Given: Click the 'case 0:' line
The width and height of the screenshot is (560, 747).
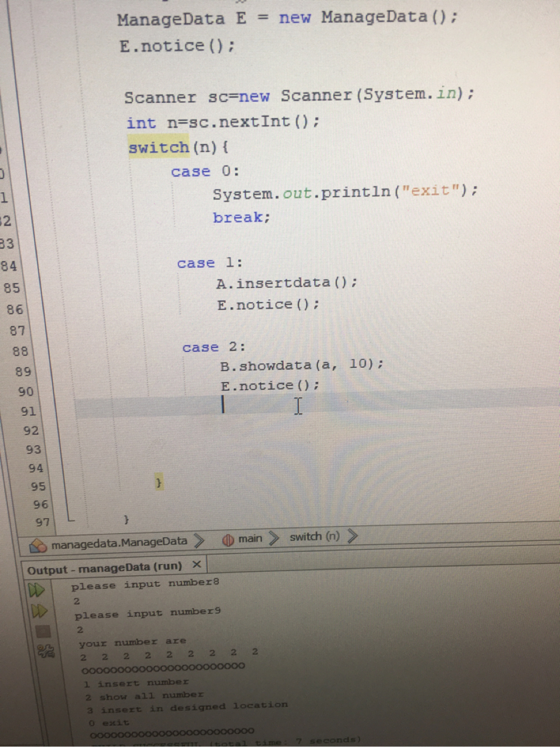Looking at the screenshot, I should coord(205,171).
